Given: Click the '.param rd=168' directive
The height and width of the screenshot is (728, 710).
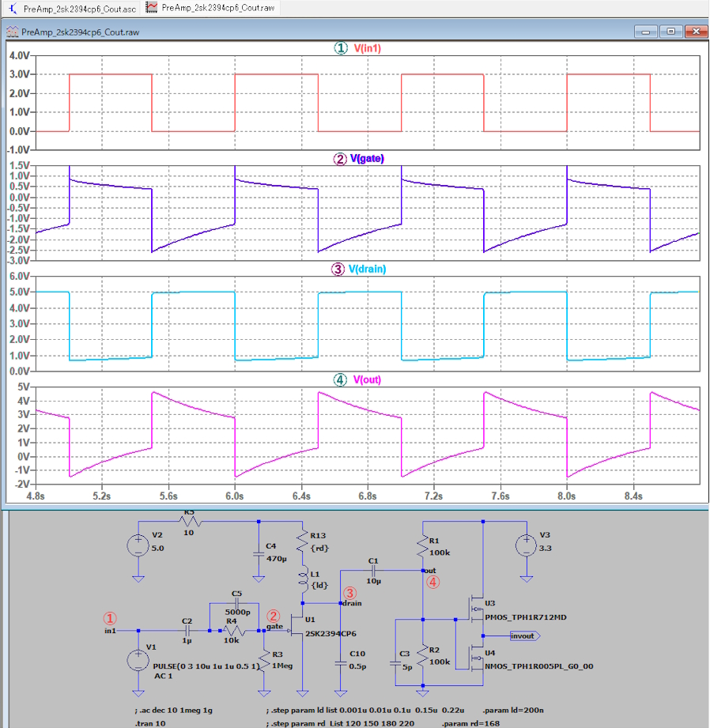Looking at the screenshot, I should click(470, 723).
